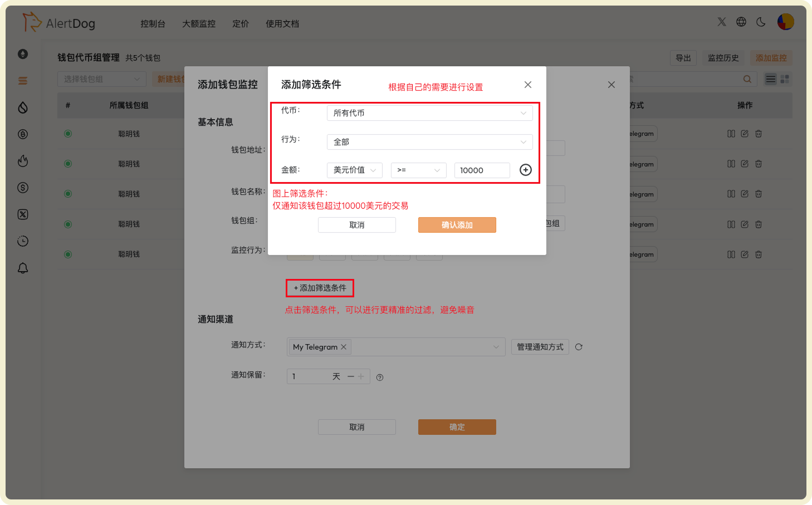Select the Bitcoin chain icon in the sidebar
Viewport: 812px width, 505px height.
coord(23,134)
